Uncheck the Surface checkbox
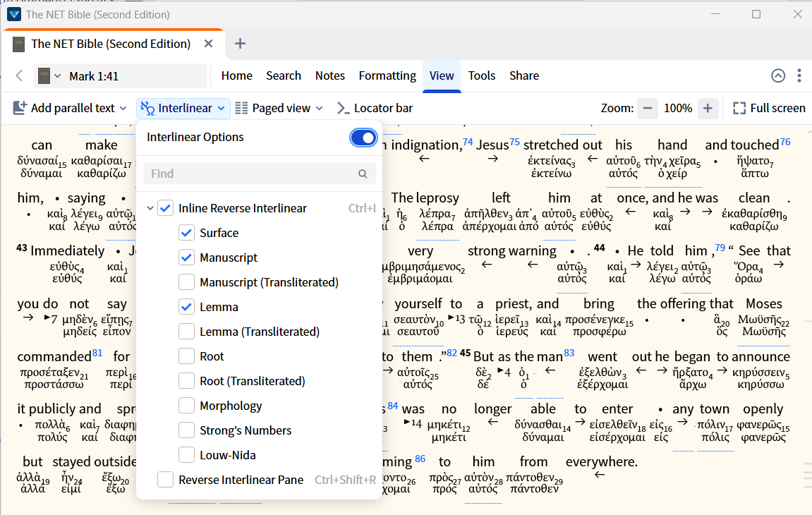 (186, 233)
